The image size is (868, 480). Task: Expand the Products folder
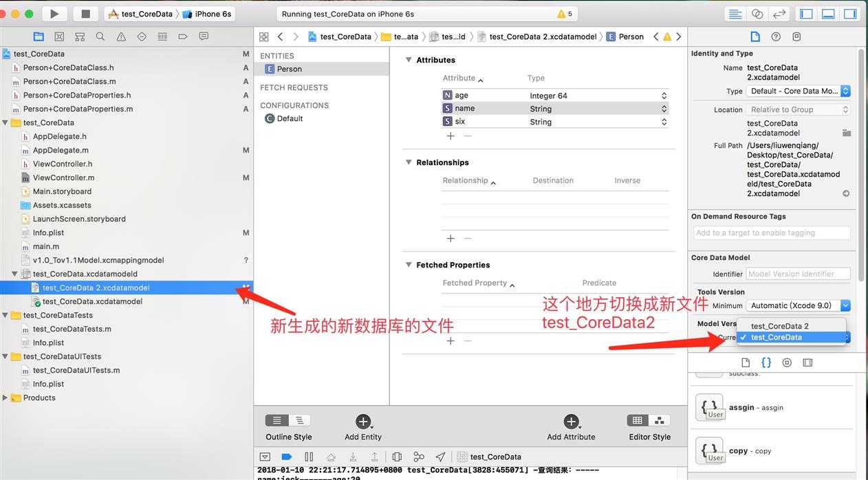(6, 397)
